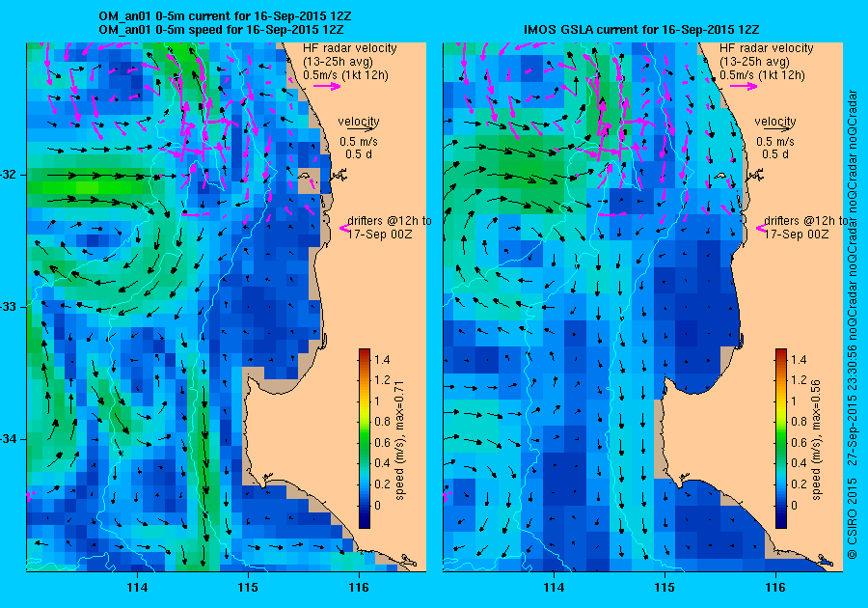Click the 0.4 tick on left color bar
This screenshot has width=868, height=608.
382,463
